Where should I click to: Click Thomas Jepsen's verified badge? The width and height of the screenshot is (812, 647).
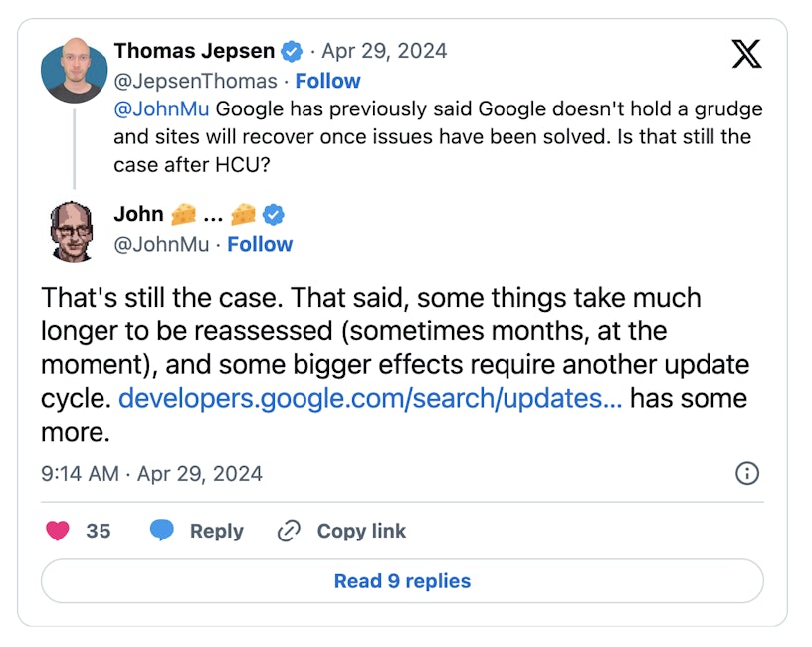[x=293, y=51]
